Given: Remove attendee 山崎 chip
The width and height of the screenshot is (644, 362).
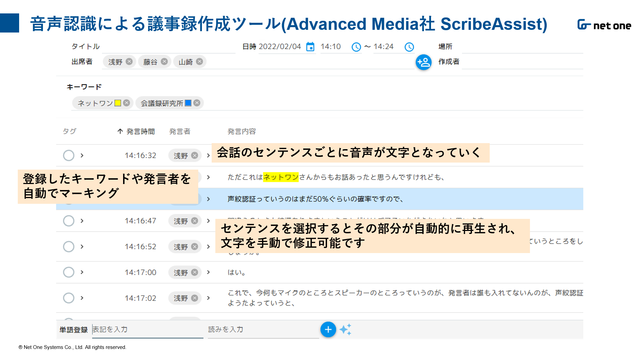Looking at the screenshot, I should point(200,62).
